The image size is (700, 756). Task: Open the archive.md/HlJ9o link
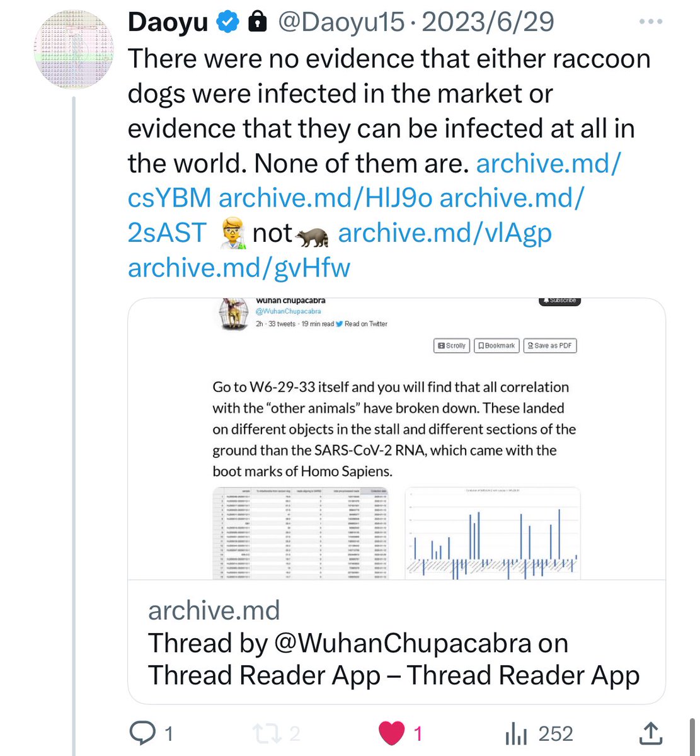[x=325, y=198]
